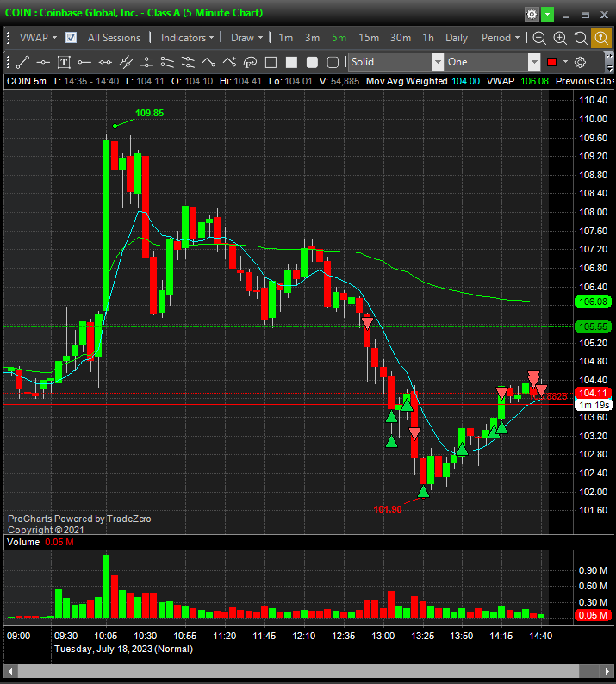Switch to 3m timeframe
This screenshot has height=684, width=616.
point(312,38)
